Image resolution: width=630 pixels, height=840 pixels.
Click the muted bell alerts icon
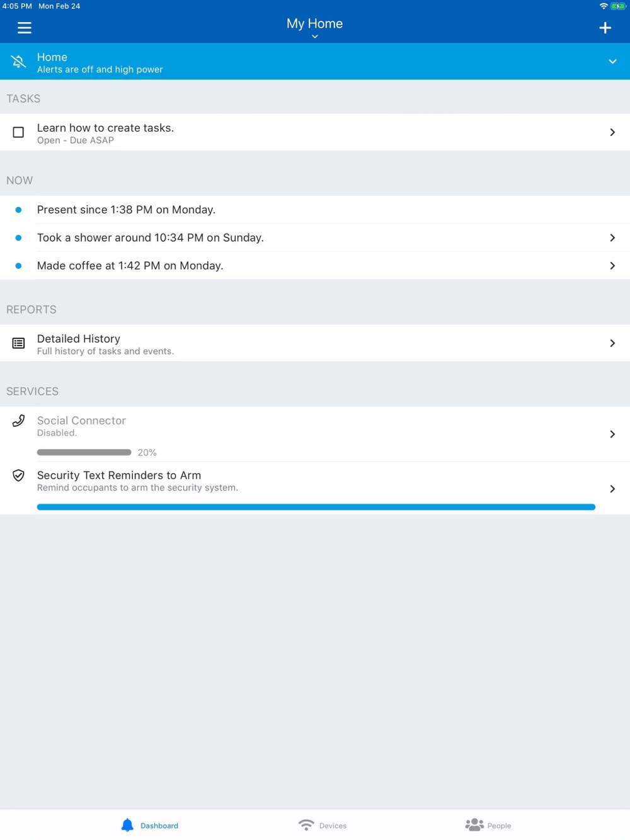pos(18,62)
